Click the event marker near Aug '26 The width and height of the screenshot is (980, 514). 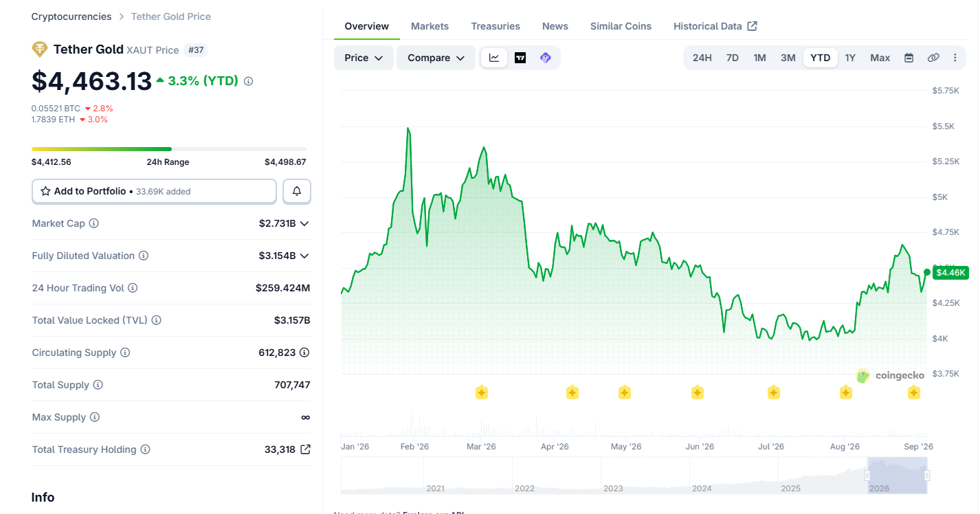click(x=845, y=392)
